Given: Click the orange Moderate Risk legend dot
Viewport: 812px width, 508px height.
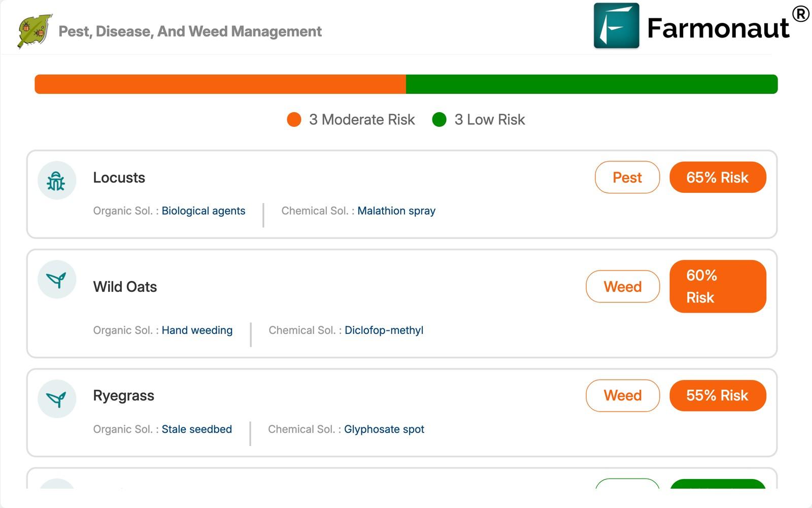Looking at the screenshot, I should pos(294,120).
